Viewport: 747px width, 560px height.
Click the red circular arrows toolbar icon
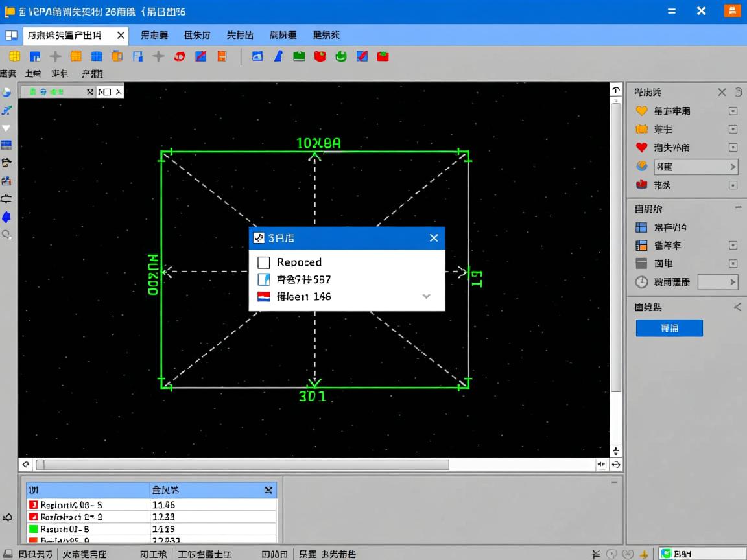180,56
